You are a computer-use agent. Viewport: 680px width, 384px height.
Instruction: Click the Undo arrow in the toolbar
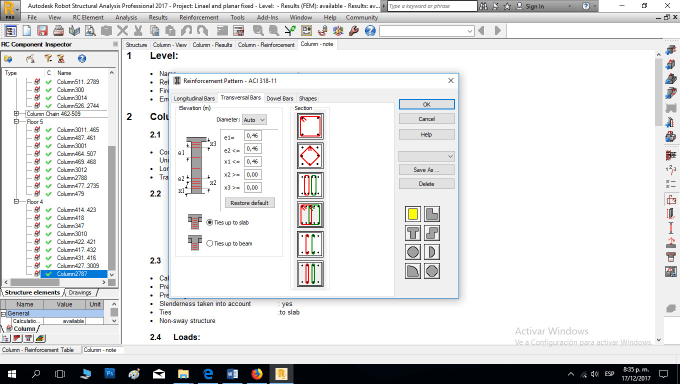(x=186, y=31)
